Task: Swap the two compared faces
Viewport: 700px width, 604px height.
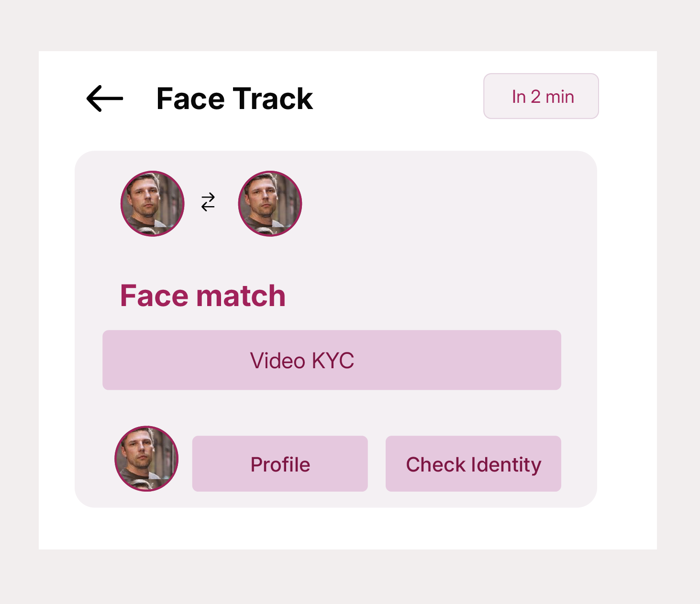Action: [208, 202]
